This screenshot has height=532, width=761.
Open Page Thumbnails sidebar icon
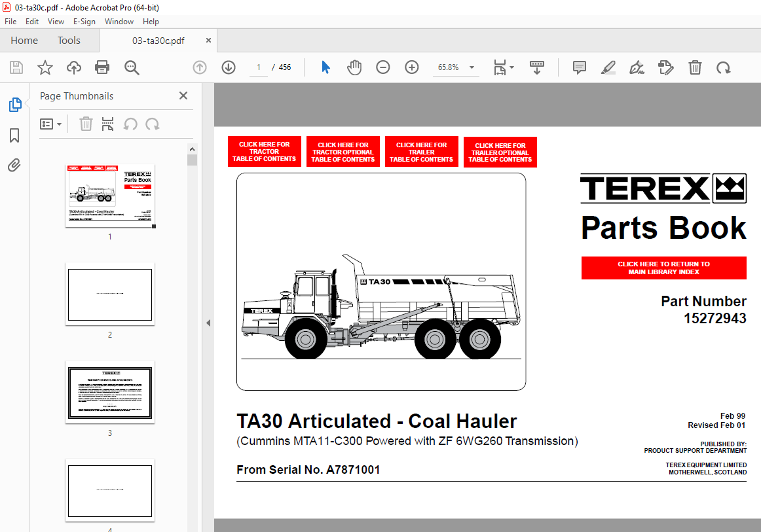(14, 104)
